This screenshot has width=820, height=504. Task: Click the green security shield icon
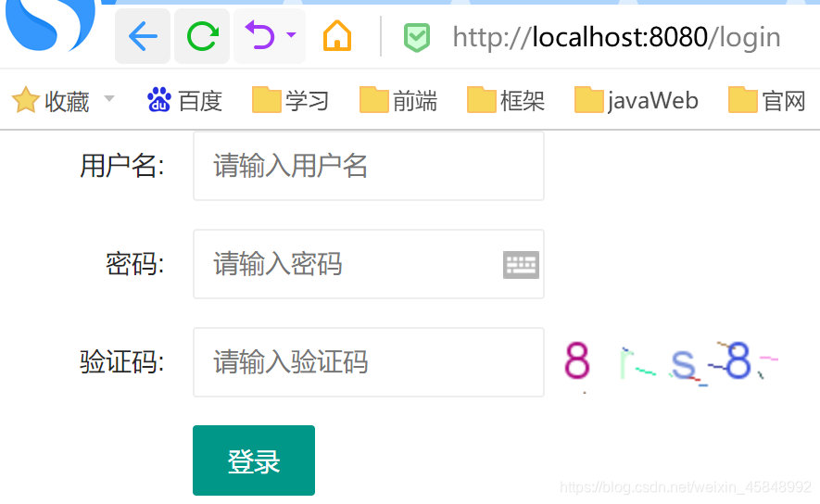pos(417,38)
